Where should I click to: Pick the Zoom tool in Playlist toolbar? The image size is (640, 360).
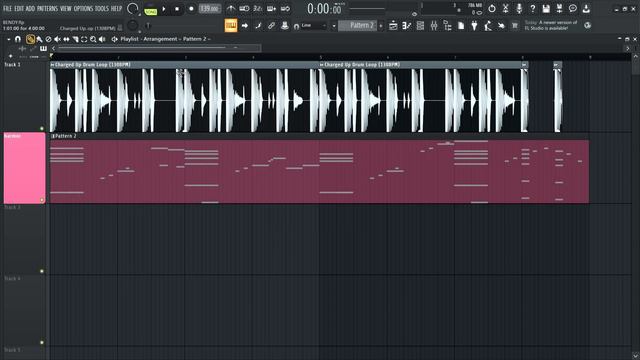pos(93,39)
